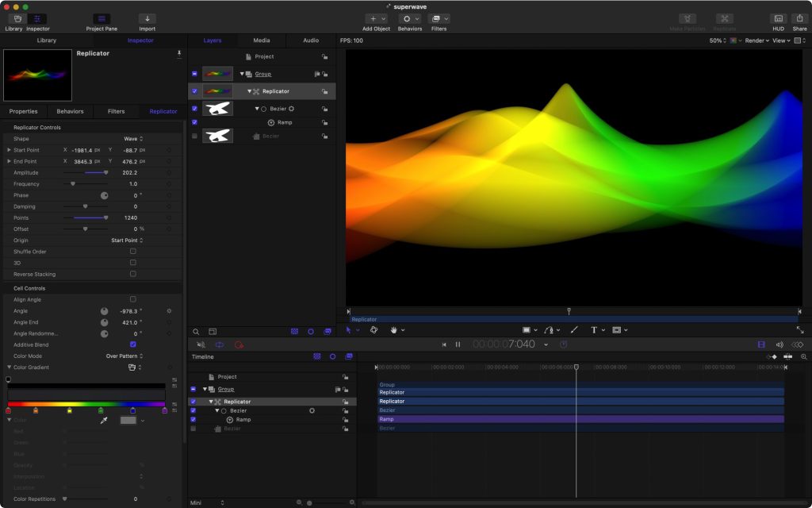The width and height of the screenshot is (812, 508).
Task: Switch to the Behaviors inspector tab
Action: tap(70, 111)
